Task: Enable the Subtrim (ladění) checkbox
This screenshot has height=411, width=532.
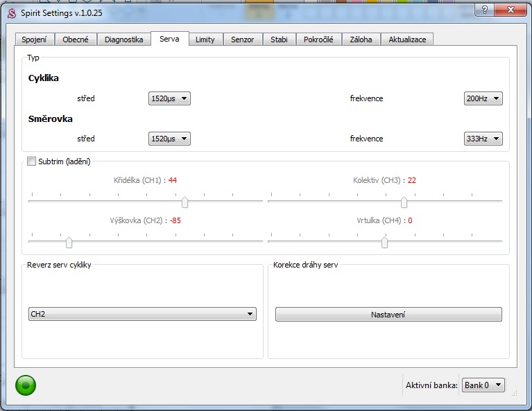Action: pyautogui.click(x=31, y=161)
